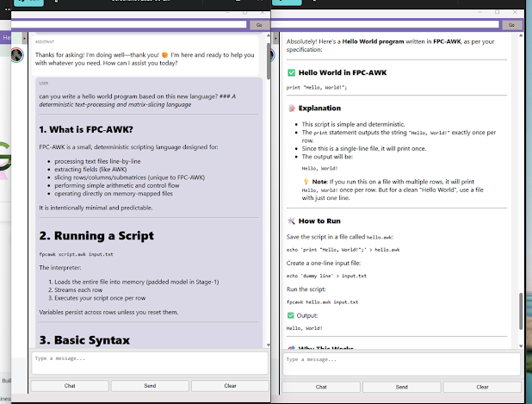This screenshot has width=532, height=404.
Task: Click Send button in the right window
Action: point(402,387)
